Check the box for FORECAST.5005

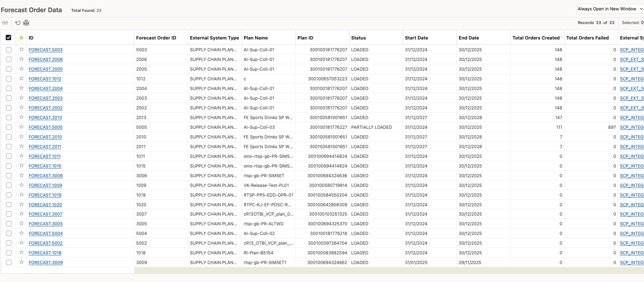(9, 127)
